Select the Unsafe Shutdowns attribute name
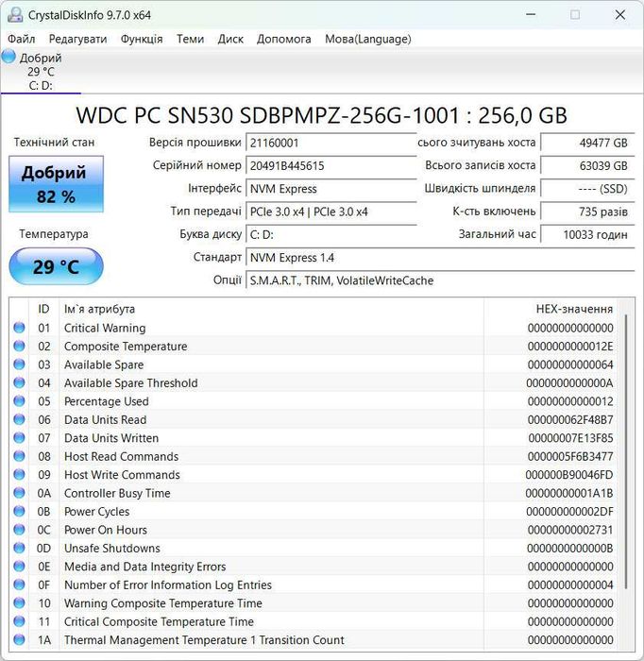Screen dimensions: 644x661 (112, 549)
